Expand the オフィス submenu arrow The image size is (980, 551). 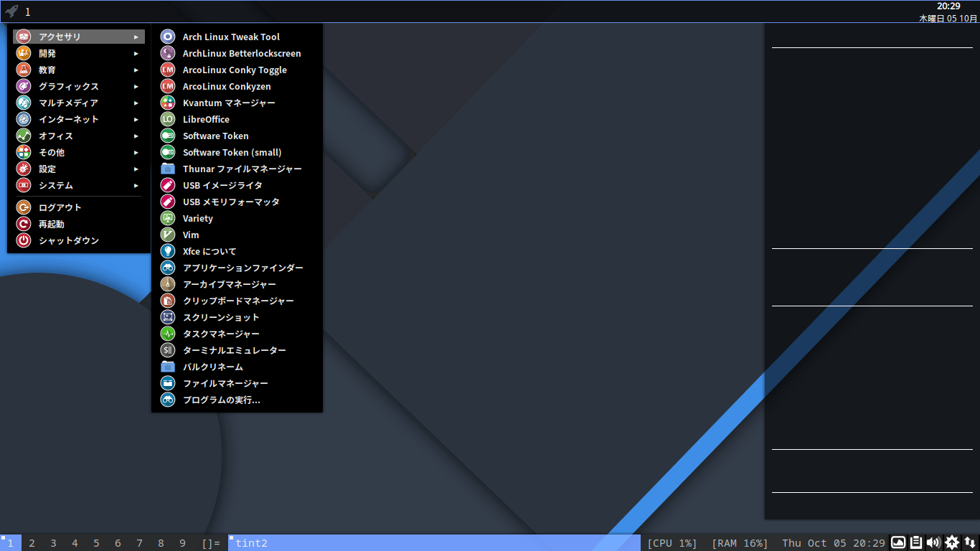point(136,136)
